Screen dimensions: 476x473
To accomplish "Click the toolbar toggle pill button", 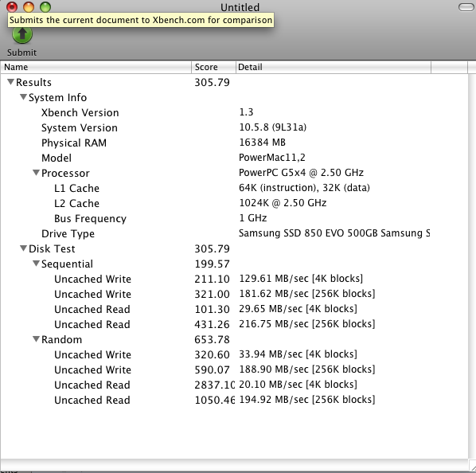I will (x=466, y=7).
